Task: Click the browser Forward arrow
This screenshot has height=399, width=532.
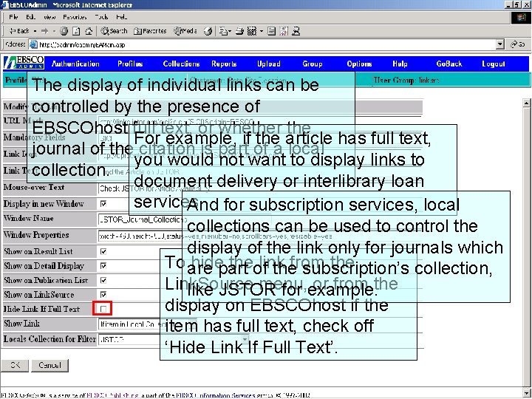Action: (45, 31)
